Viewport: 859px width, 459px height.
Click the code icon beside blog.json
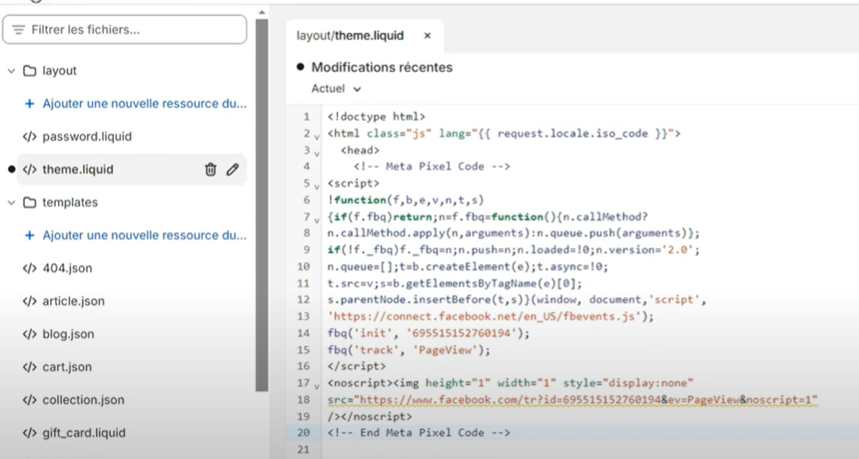[30, 334]
